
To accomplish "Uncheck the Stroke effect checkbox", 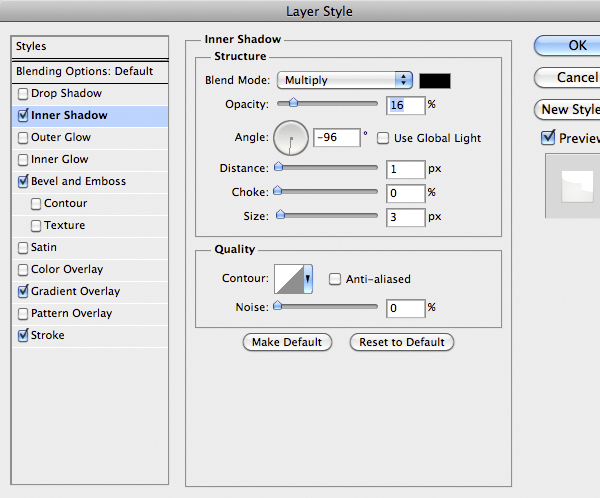I will coord(23,336).
